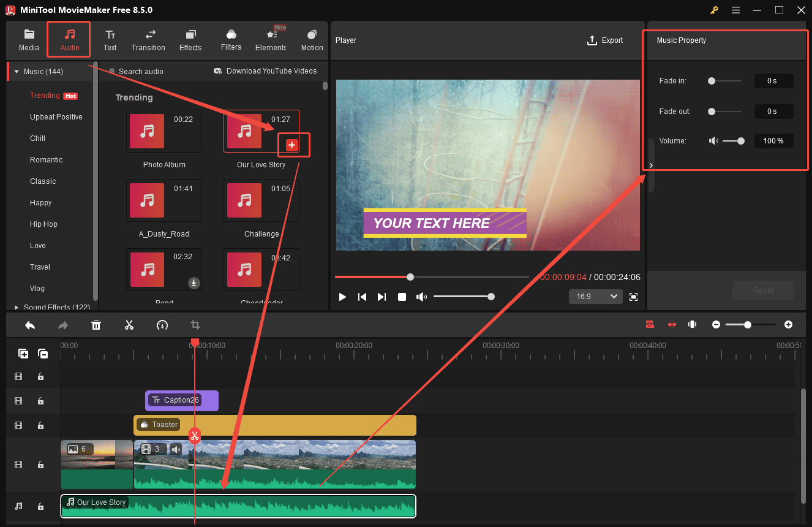Mute video clip 3 on timeline

[176, 449]
